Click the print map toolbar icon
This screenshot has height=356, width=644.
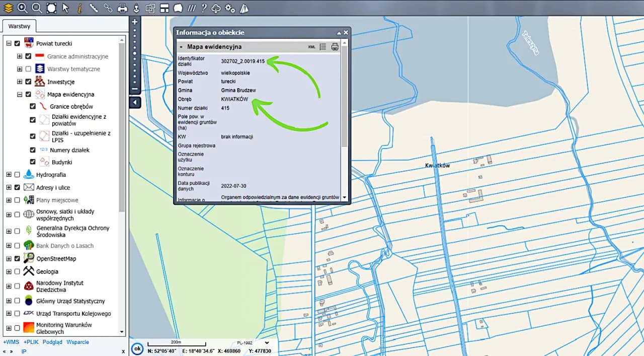tap(122, 8)
